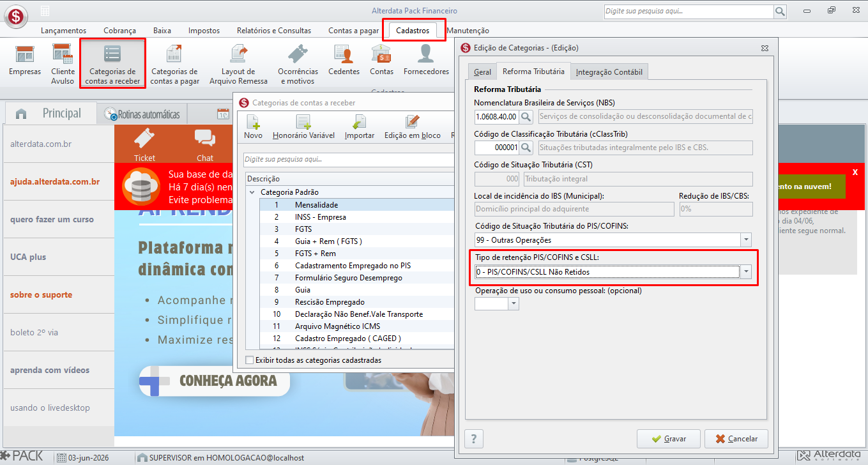
Task: Click the Novo category toolbar button
Action: tap(253, 127)
